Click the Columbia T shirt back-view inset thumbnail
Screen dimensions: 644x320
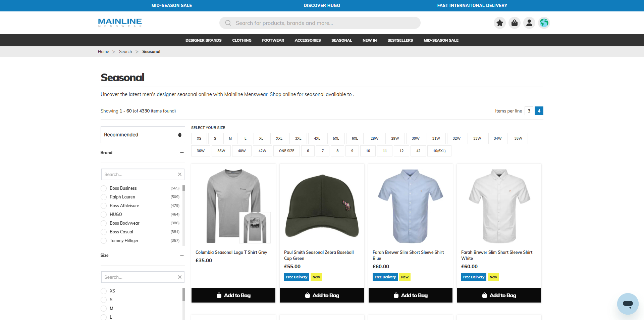coord(255,227)
